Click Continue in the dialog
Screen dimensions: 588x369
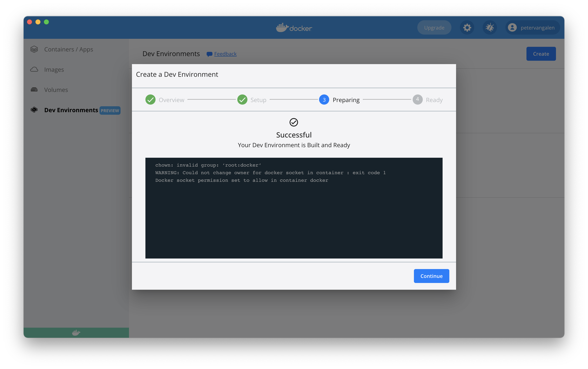pyautogui.click(x=431, y=276)
